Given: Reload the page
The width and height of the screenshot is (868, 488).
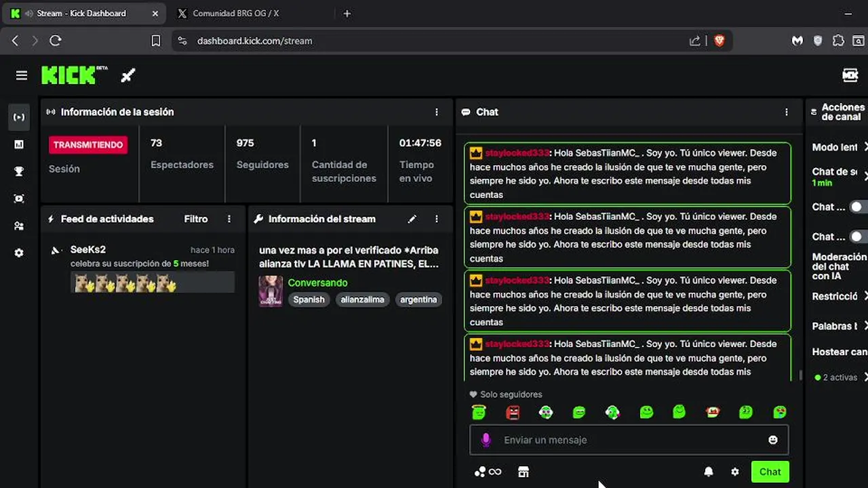Looking at the screenshot, I should click(56, 41).
